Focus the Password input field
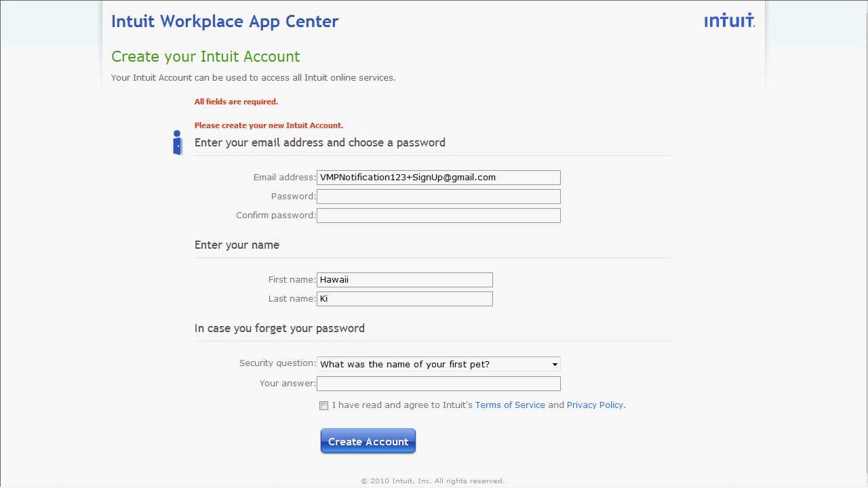868x488 pixels. pyautogui.click(x=439, y=197)
